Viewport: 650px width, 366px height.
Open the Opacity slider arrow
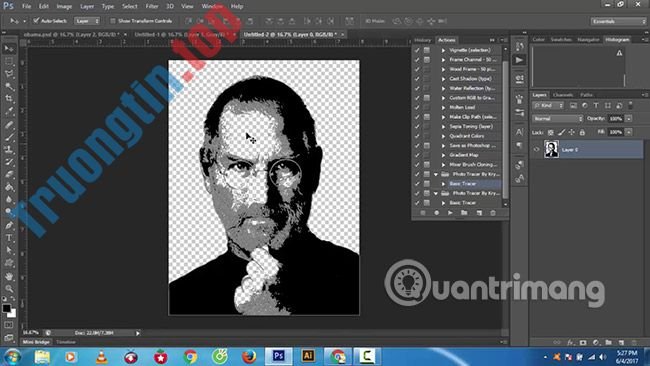pyautogui.click(x=629, y=119)
